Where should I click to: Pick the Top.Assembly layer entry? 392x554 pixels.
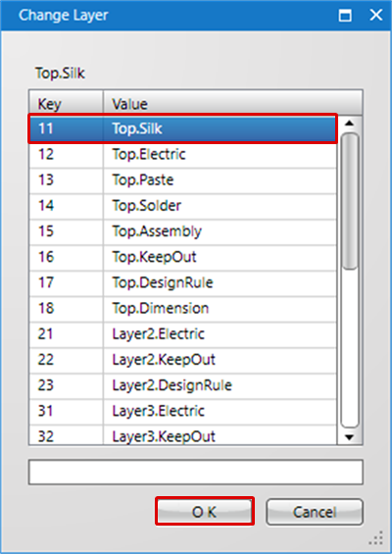183,231
